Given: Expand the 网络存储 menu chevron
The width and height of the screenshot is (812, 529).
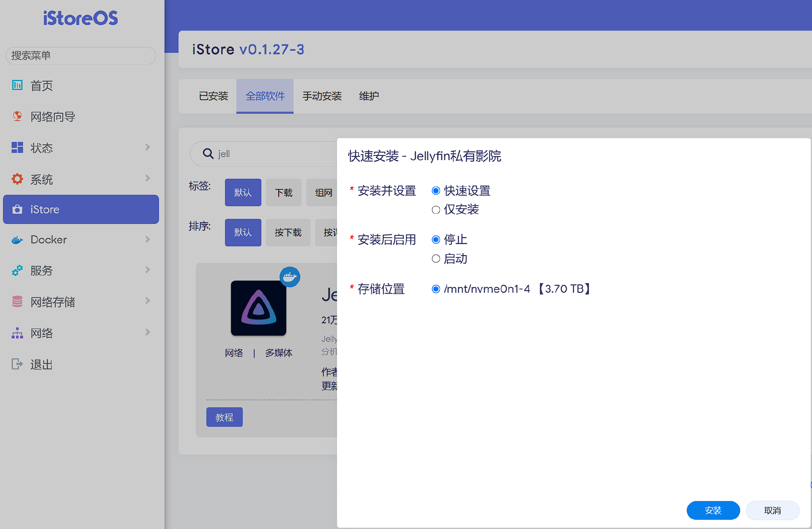Looking at the screenshot, I should [148, 300].
